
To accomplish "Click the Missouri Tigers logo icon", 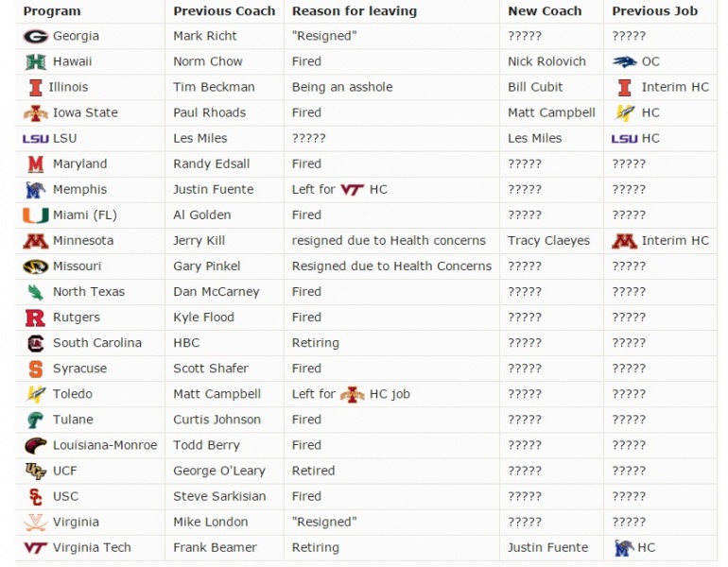I will 36,266.
